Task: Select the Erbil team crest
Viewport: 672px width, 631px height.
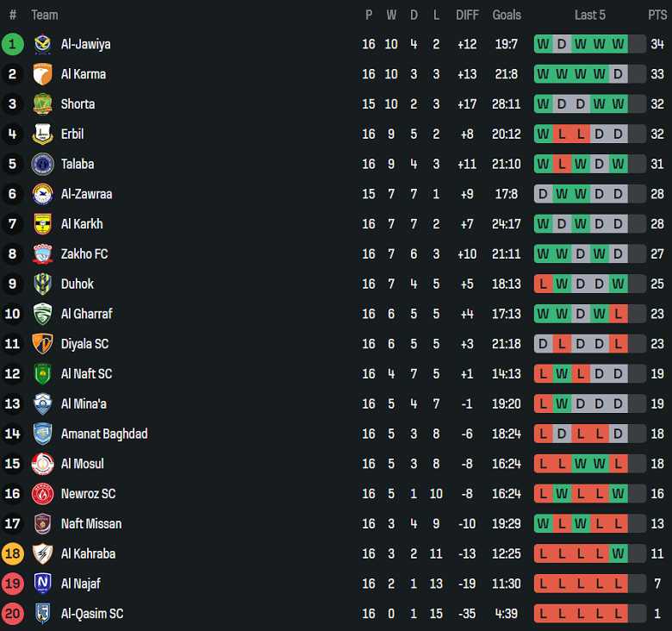Action: 42,134
